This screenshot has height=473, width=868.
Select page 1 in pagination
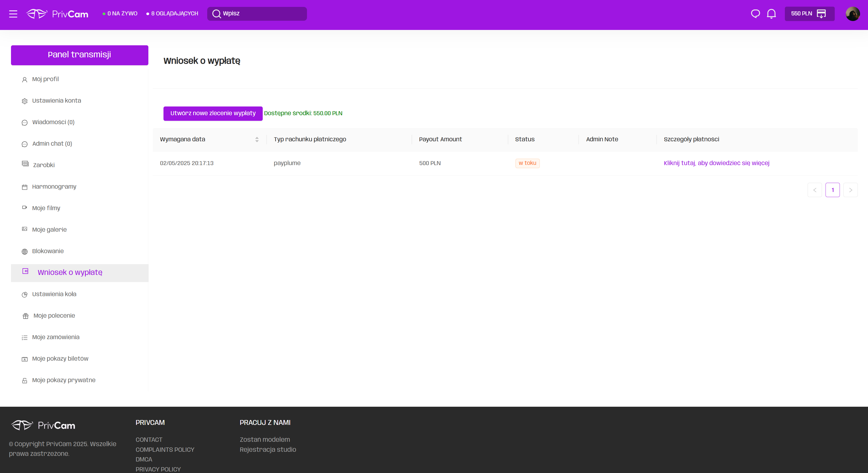click(832, 190)
